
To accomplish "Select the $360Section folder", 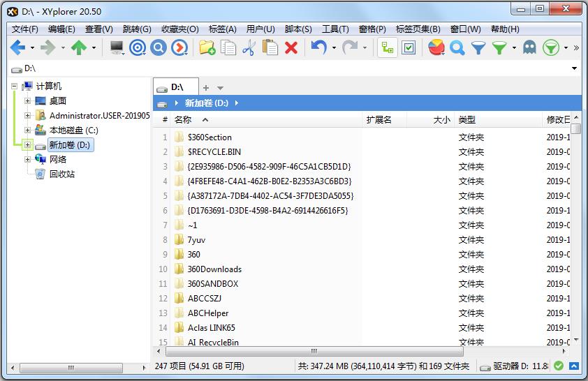I will (210, 137).
